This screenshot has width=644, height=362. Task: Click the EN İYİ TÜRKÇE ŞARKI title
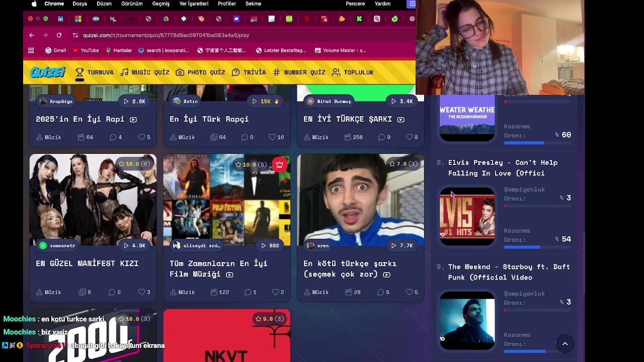pyautogui.click(x=348, y=119)
